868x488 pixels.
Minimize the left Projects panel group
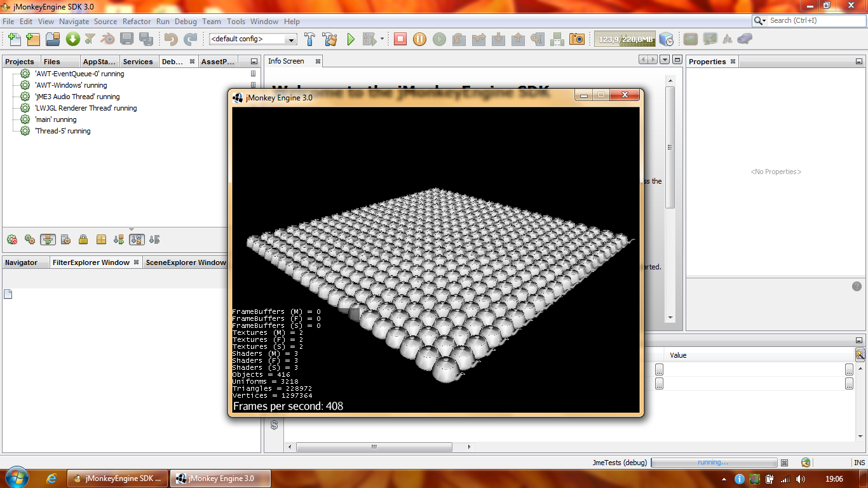click(254, 62)
